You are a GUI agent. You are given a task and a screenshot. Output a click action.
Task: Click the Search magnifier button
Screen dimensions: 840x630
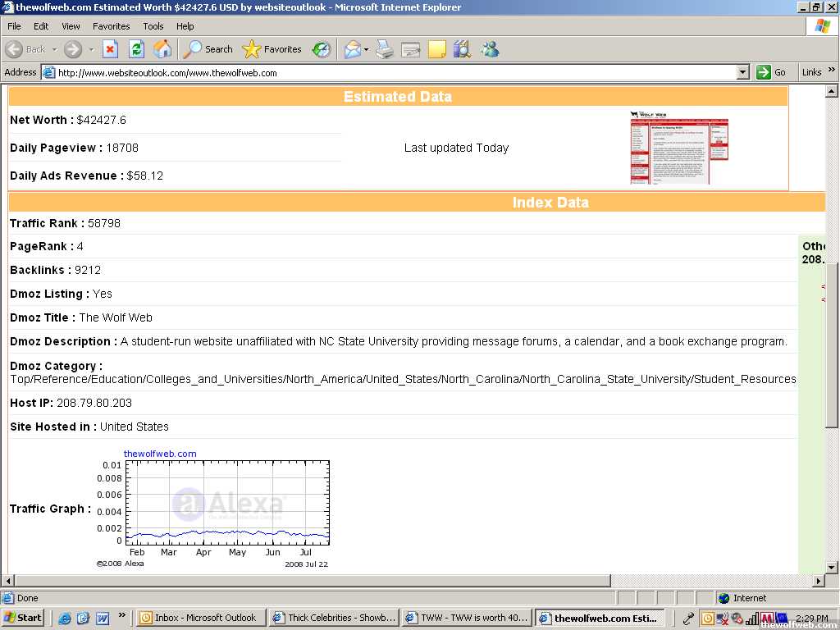pos(208,49)
